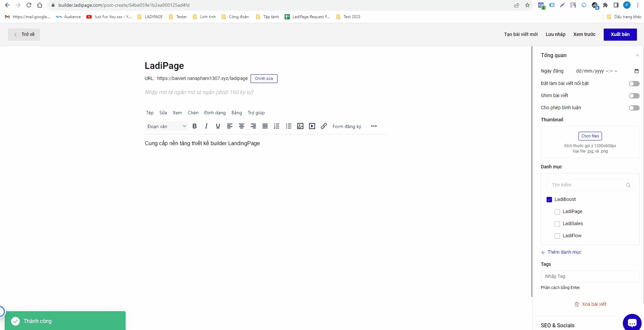Insert a video via media icon

pos(312,126)
